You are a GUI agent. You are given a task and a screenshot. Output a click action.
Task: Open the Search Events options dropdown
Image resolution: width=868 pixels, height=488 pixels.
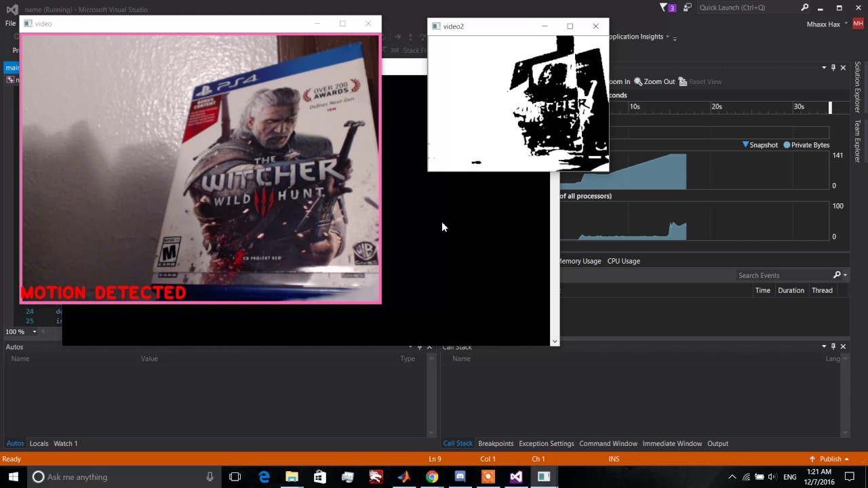point(845,275)
